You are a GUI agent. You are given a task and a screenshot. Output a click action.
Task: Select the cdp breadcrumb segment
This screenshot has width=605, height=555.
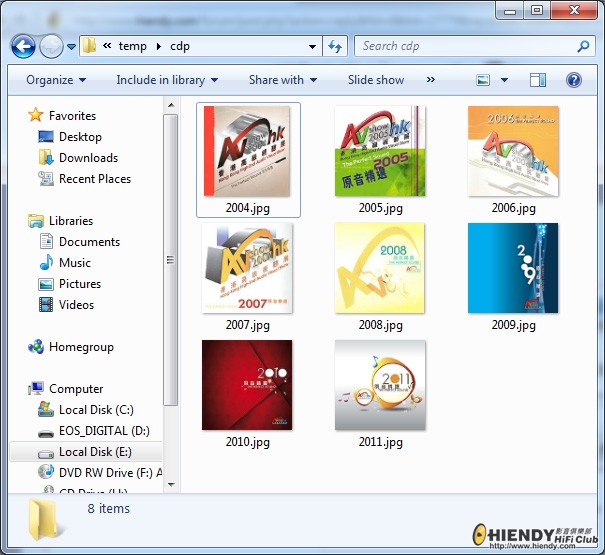coord(180,46)
